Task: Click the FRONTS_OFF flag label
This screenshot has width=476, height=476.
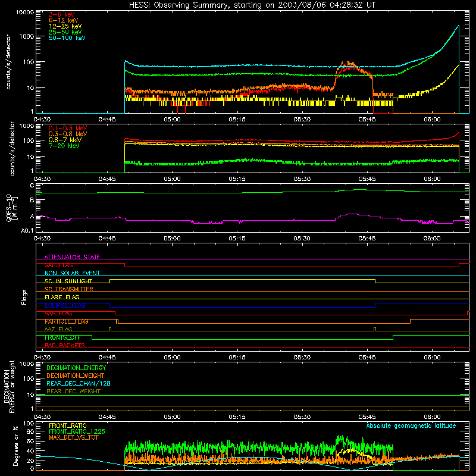Action: click(x=62, y=337)
